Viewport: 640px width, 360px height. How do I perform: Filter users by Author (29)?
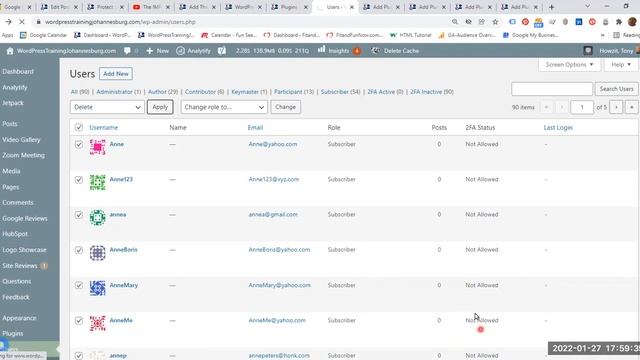click(163, 92)
